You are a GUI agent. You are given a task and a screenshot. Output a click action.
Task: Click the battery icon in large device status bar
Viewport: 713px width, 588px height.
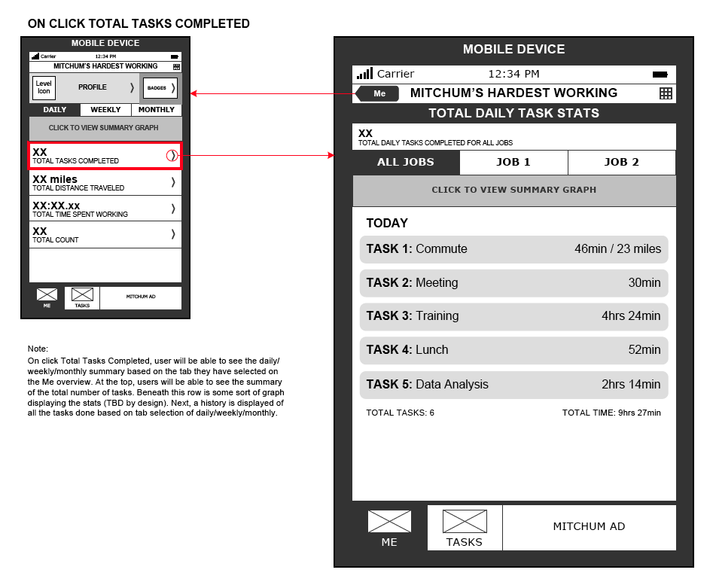(x=660, y=74)
